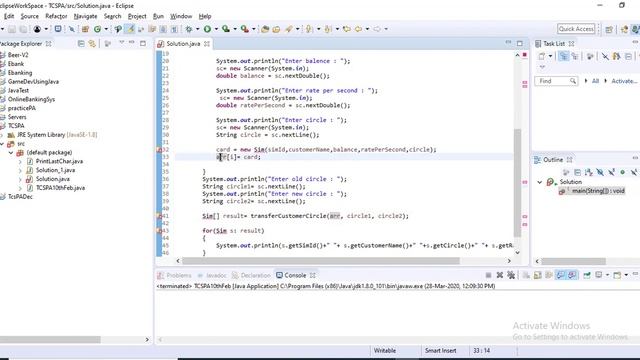Select OnlineBankingSys project
This screenshot has height=360, width=640.
tap(31, 99)
